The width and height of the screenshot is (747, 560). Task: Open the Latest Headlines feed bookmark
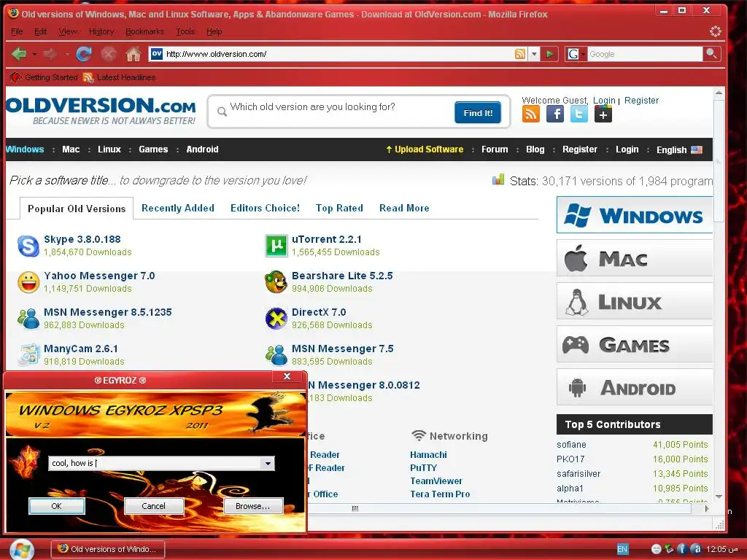click(x=120, y=77)
